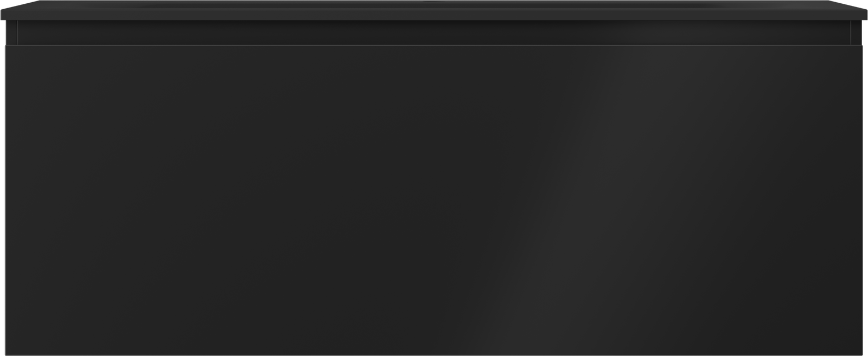868x356 pixels.
Task: Select the left side panel inside the recess
Action: 11,33
